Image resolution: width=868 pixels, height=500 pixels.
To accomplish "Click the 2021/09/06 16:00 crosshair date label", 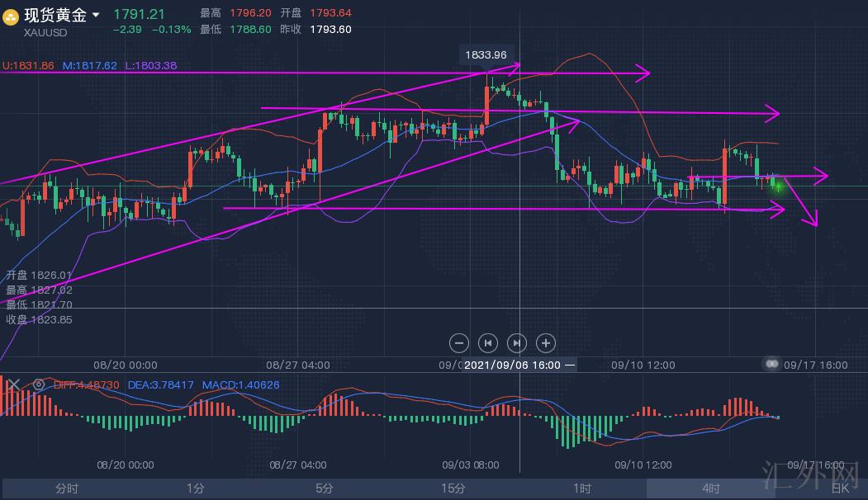I will pyautogui.click(x=512, y=365).
